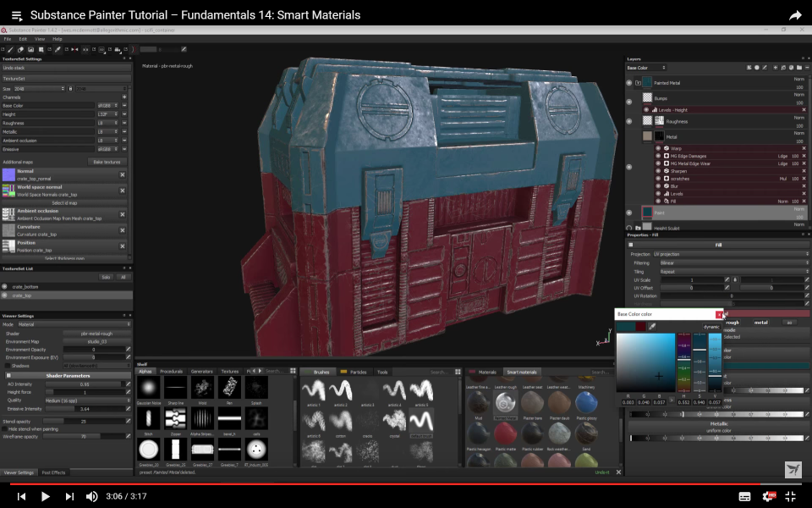Click the Substance bird logo icon
The image size is (812, 508).
pos(793,470)
